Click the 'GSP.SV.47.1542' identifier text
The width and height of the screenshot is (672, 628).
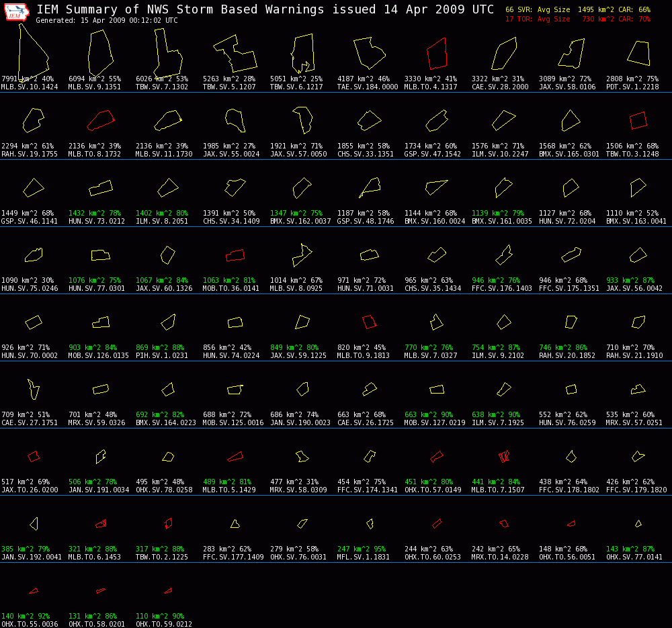tap(433, 154)
